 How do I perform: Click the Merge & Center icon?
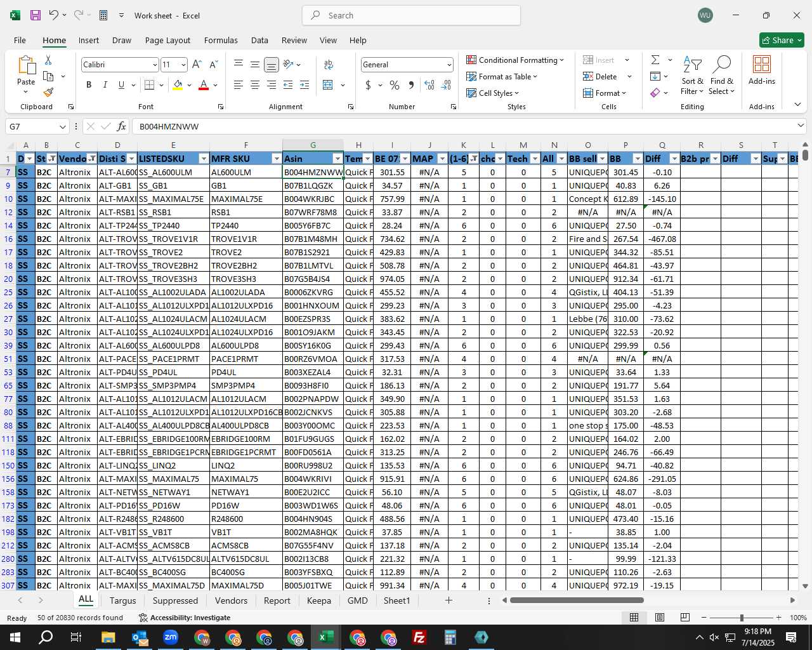click(x=328, y=85)
